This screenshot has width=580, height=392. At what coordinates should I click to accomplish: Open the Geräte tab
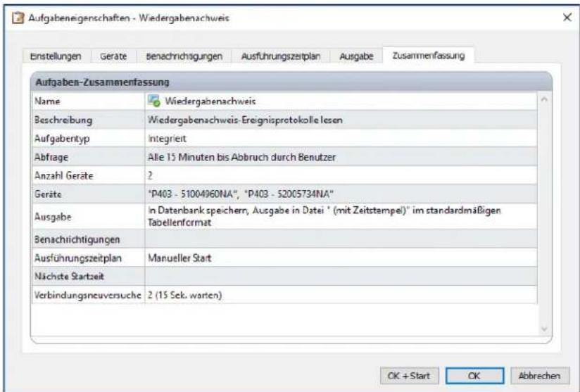coord(113,56)
